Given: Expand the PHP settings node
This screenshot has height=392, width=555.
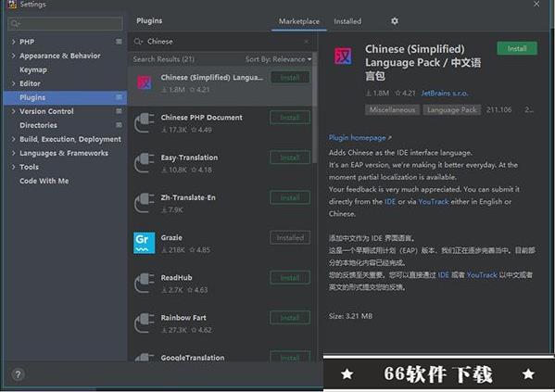Looking at the screenshot, I should 13,42.
